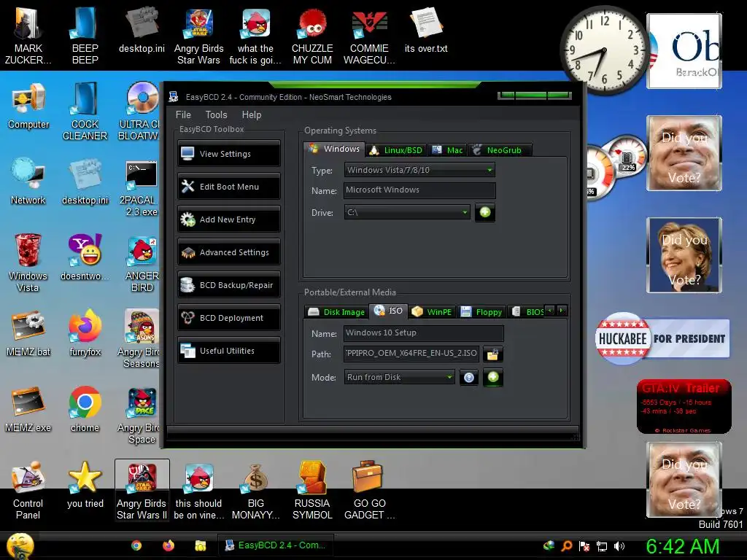Select the ISO tab
Image resolution: width=747 pixels, height=560 pixels.
coord(388,311)
